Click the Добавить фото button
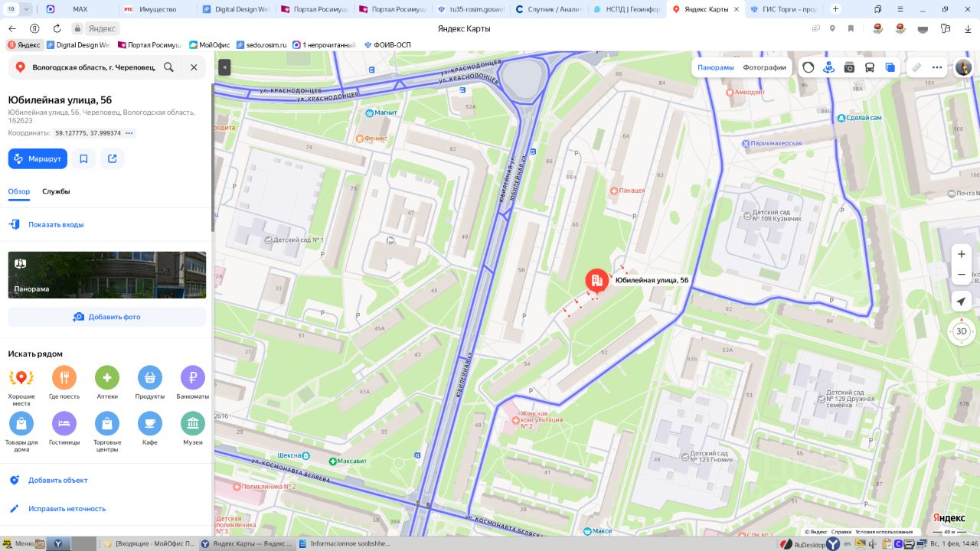The width and height of the screenshot is (980, 551). (107, 317)
